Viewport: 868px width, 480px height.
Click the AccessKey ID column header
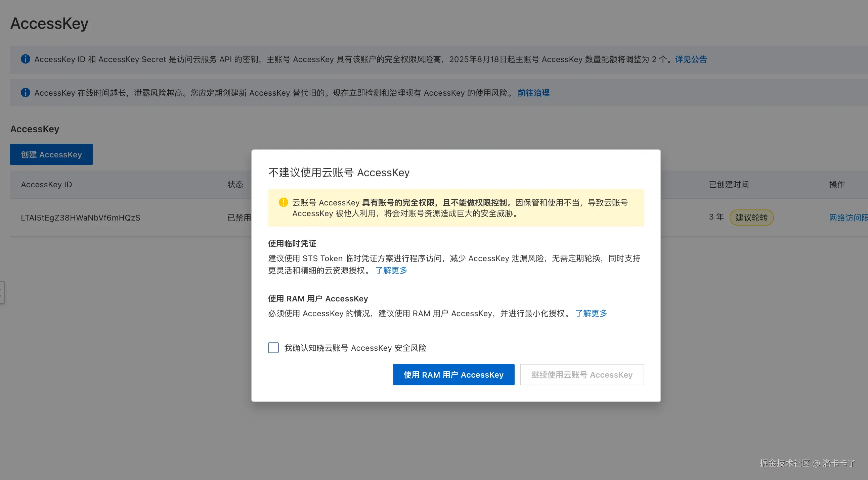[46, 185]
